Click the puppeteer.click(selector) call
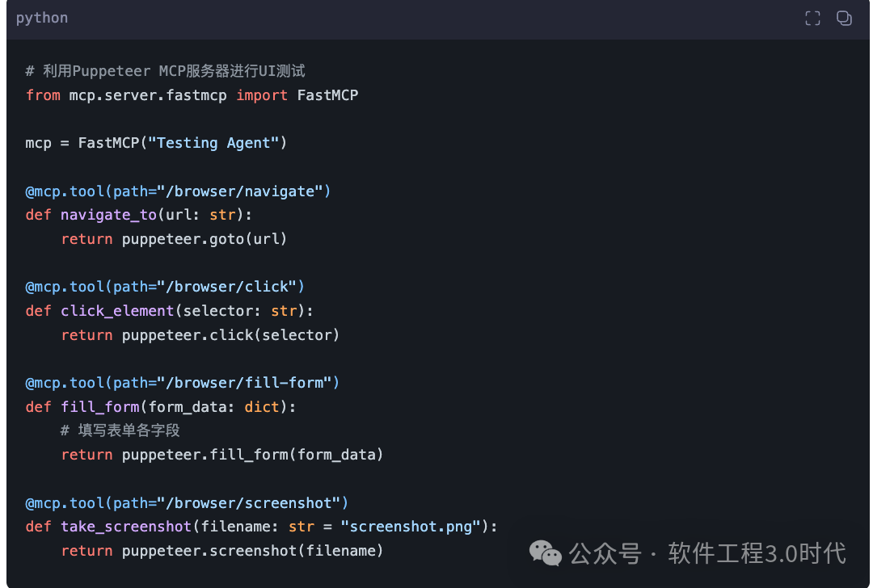873x588 pixels. tap(230, 335)
